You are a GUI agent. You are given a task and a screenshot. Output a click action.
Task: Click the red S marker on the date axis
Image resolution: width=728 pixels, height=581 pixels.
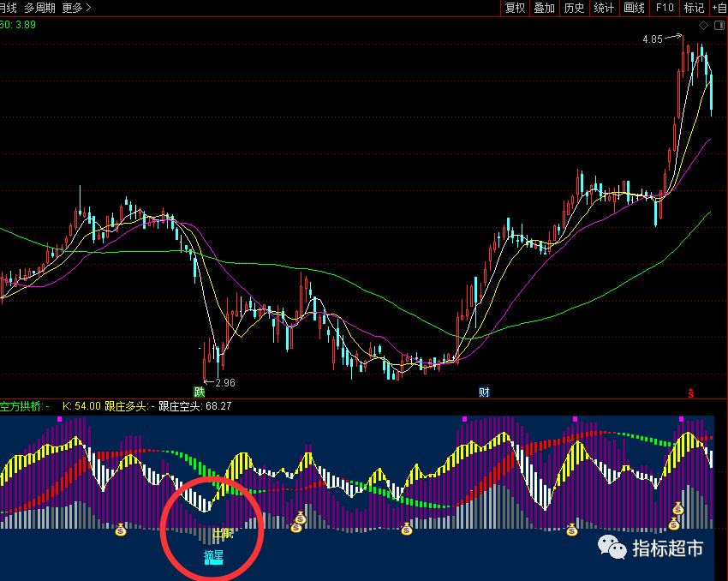[691, 393]
